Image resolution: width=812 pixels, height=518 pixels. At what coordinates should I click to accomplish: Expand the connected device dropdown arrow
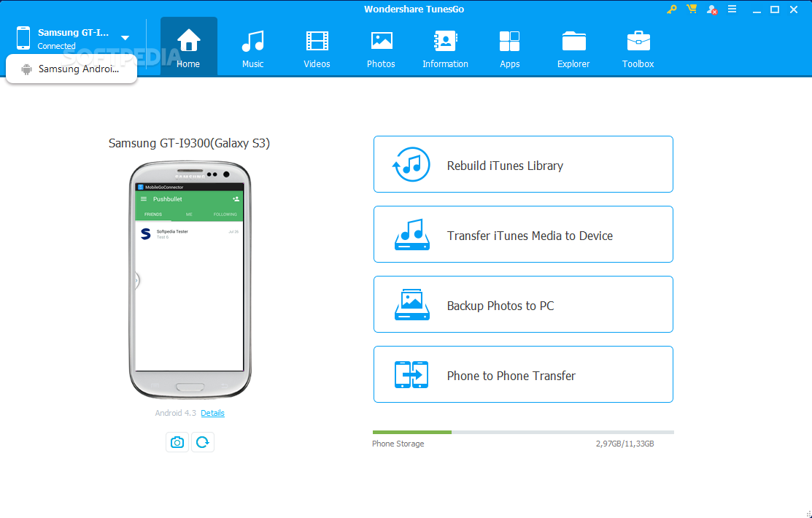(125, 38)
